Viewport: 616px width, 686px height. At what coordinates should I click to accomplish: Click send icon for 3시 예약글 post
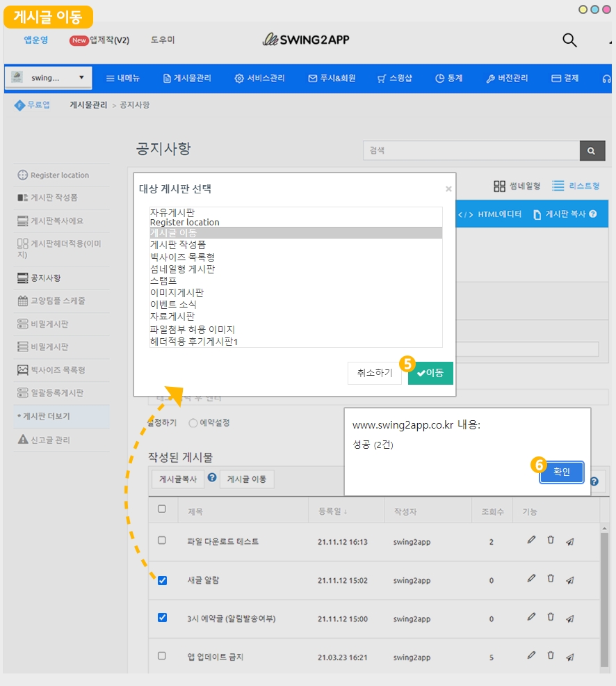[570, 619]
